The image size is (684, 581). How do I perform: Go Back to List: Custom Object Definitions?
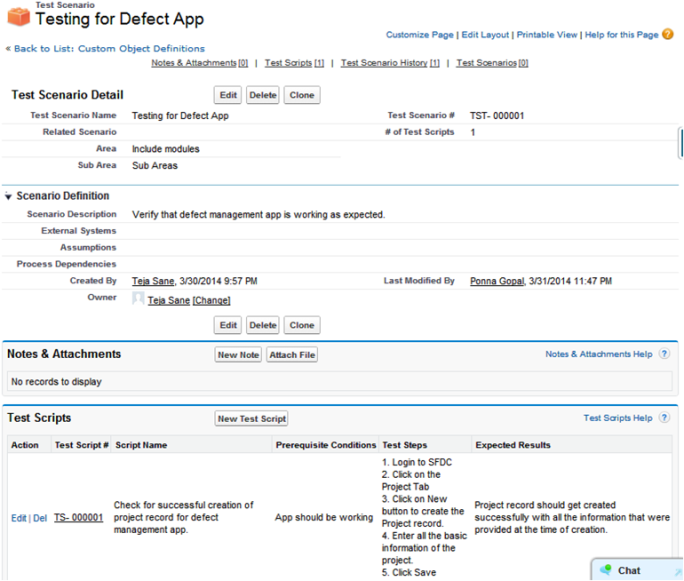click(x=109, y=48)
